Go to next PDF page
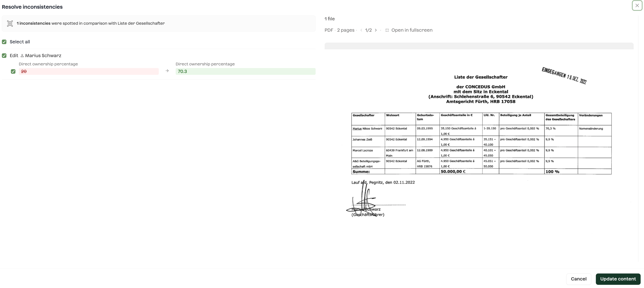644x288 pixels. tap(375, 30)
